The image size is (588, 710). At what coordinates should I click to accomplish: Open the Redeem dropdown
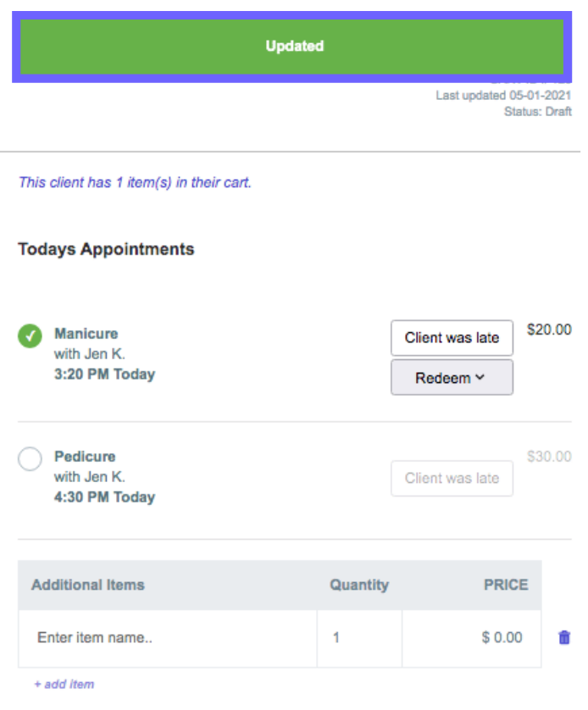452,378
